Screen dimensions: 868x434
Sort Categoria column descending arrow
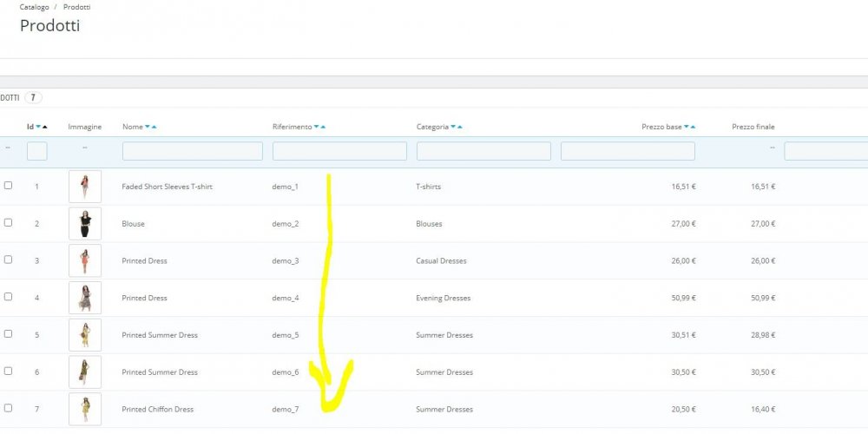(453, 128)
